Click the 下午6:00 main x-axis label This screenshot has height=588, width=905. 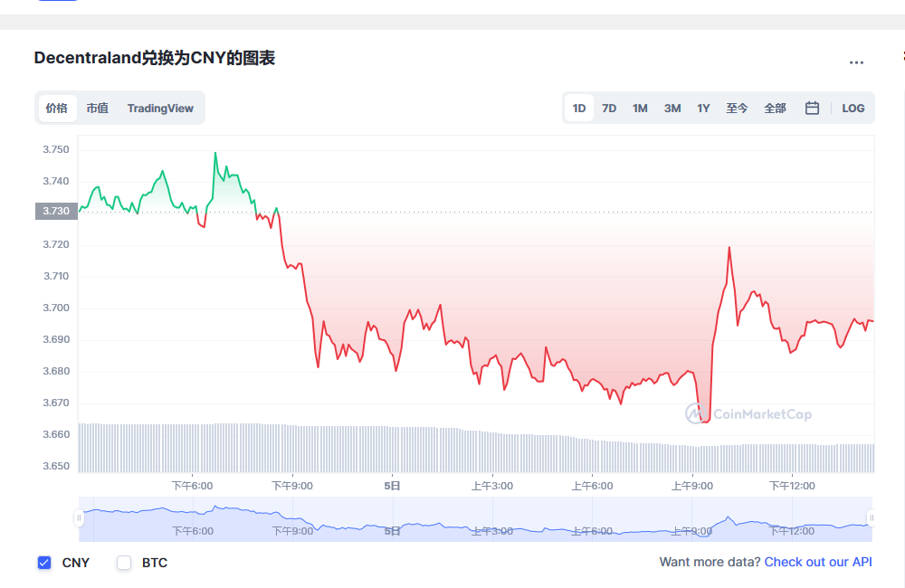point(192,486)
